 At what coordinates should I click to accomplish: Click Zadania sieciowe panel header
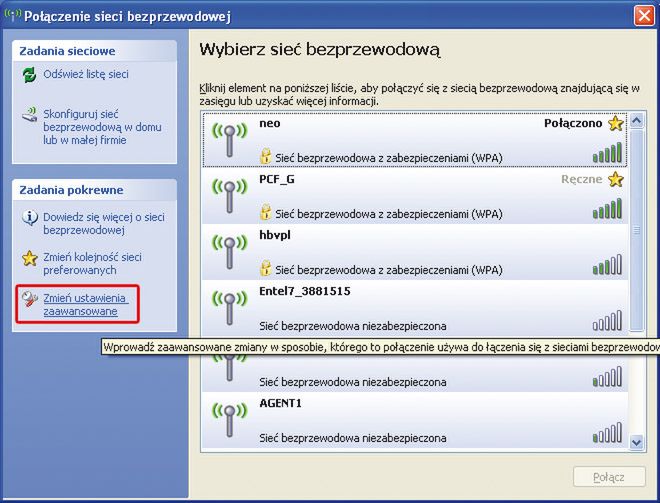coord(94,51)
